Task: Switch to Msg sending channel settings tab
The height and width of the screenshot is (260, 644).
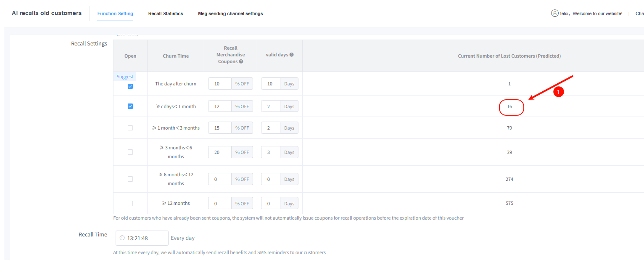Action: point(230,13)
